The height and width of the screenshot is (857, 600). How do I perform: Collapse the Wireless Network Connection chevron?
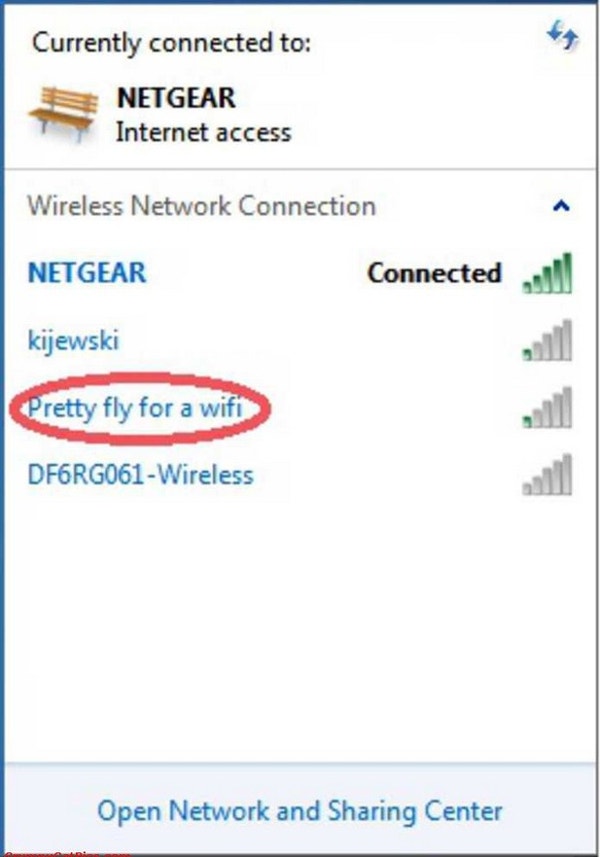tap(561, 206)
